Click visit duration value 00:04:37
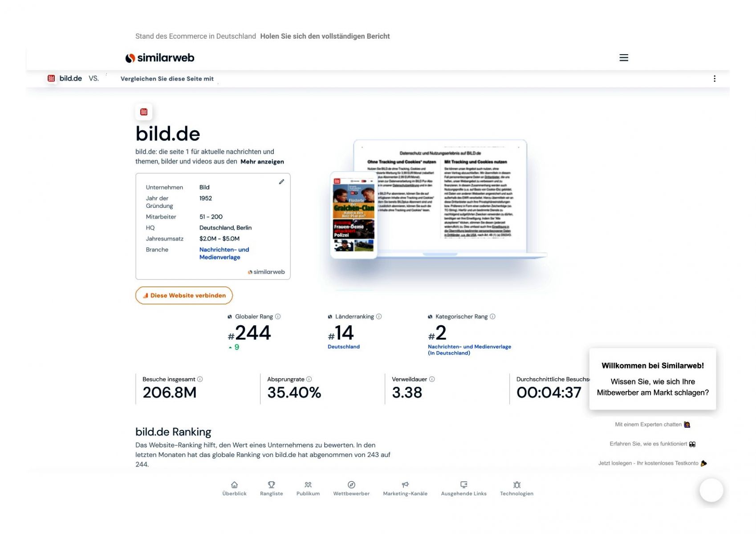Image resolution: width=756 pixels, height=534 pixels. point(549,392)
